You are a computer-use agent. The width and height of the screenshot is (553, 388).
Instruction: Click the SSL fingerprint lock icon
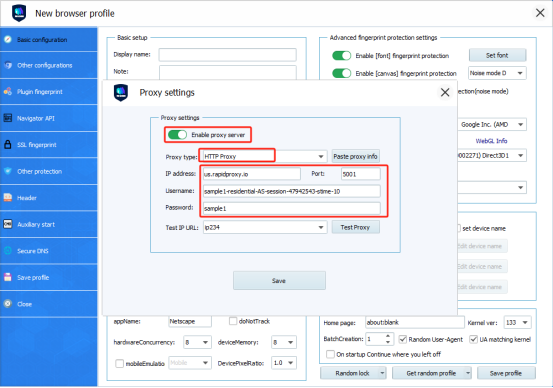pyautogui.click(x=8, y=145)
